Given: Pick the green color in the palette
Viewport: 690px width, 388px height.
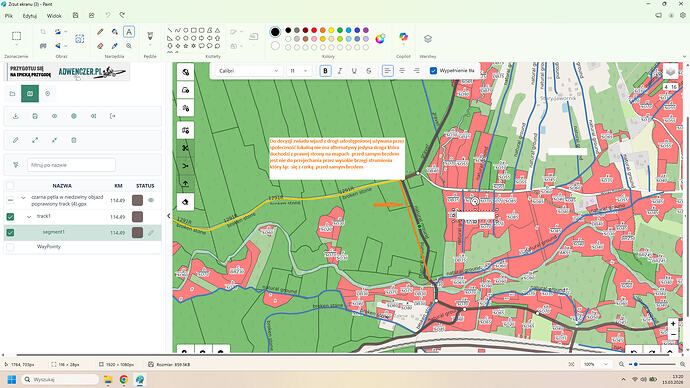Looking at the screenshot, I should click(340, 30).
